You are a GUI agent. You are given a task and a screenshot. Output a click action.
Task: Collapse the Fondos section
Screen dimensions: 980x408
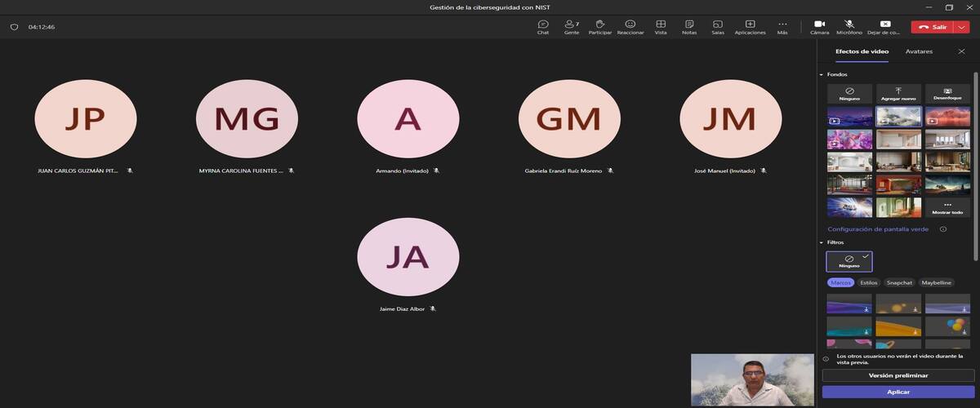point(822,75)
